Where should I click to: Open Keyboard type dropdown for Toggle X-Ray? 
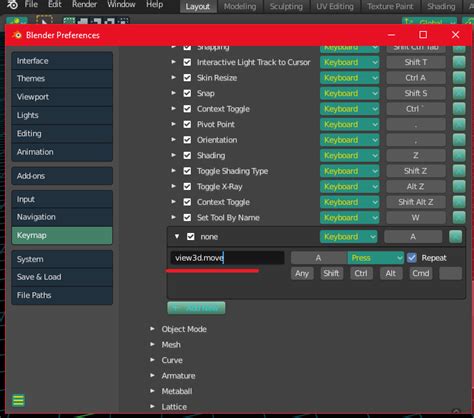pyautogui.click(x=349, y=186)
